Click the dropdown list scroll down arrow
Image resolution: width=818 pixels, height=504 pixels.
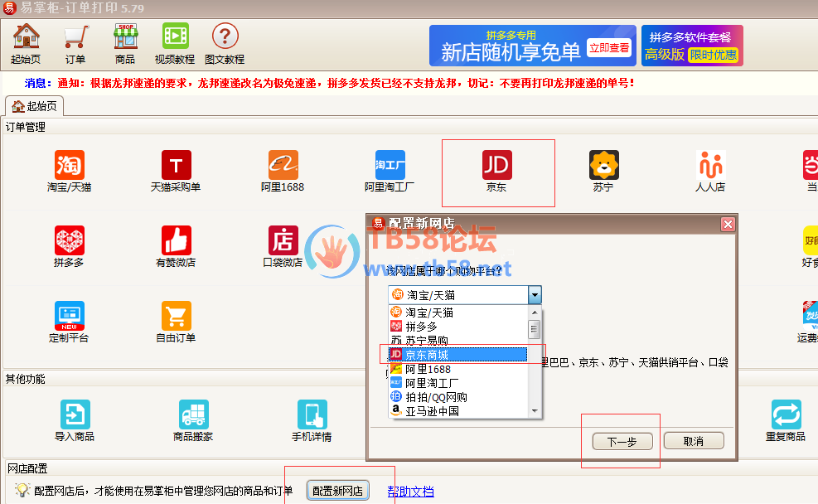click(x=535, y=411)
